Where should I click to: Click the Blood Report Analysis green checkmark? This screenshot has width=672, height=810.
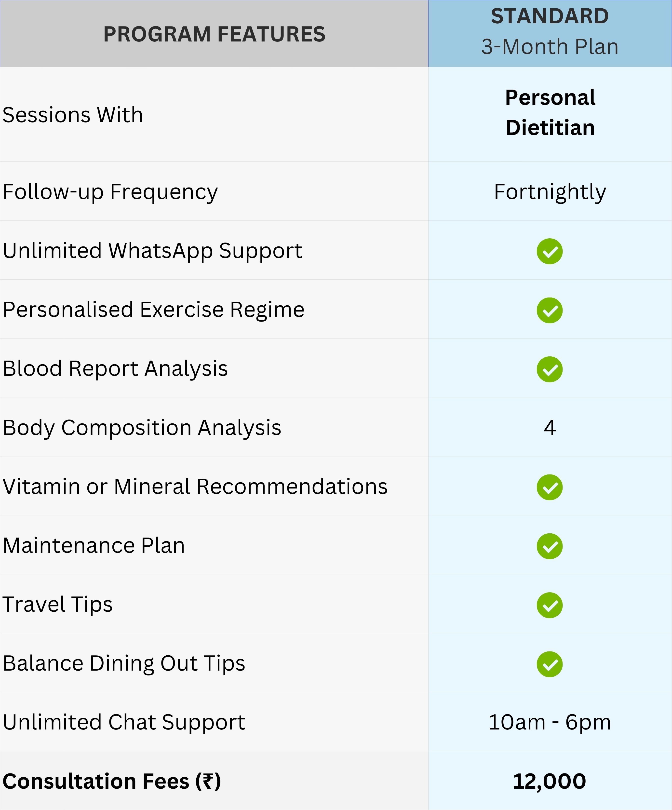point(549,369)
